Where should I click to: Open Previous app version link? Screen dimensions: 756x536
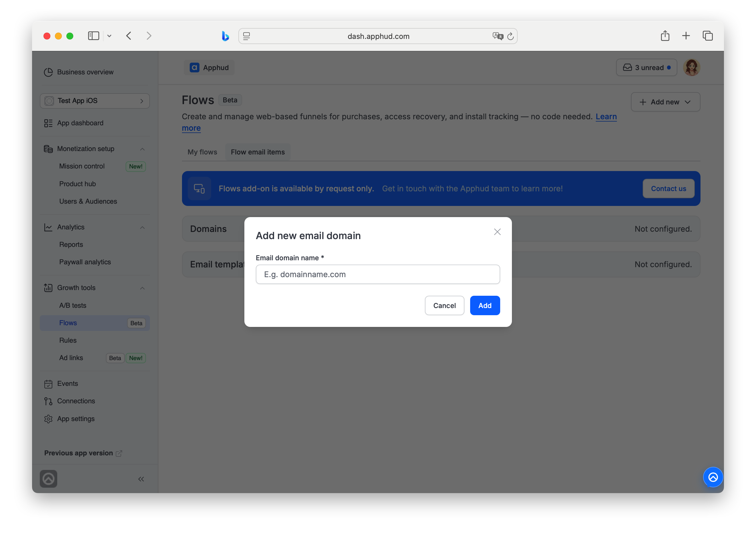coord(83,453)
